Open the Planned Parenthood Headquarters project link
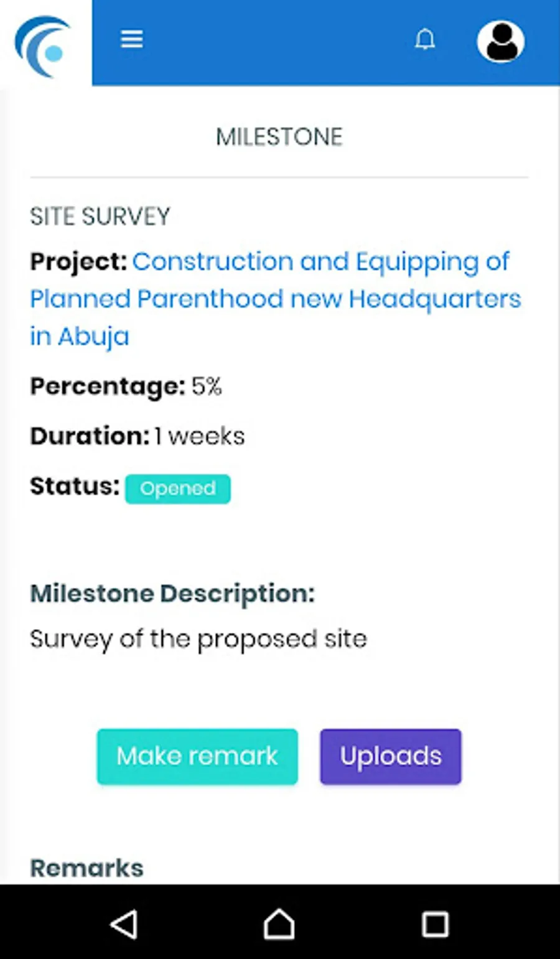Screen dimensions: 560x959 tap(275, 299)
